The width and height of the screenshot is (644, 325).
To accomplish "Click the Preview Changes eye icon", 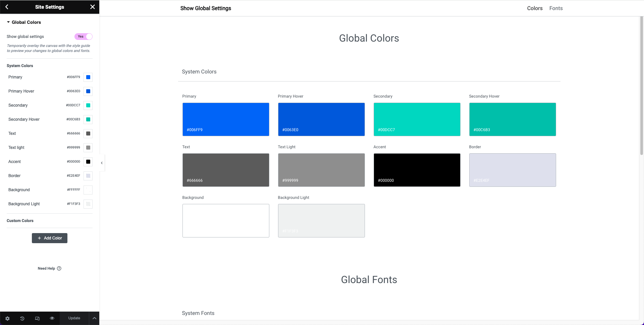I will 52,318.
